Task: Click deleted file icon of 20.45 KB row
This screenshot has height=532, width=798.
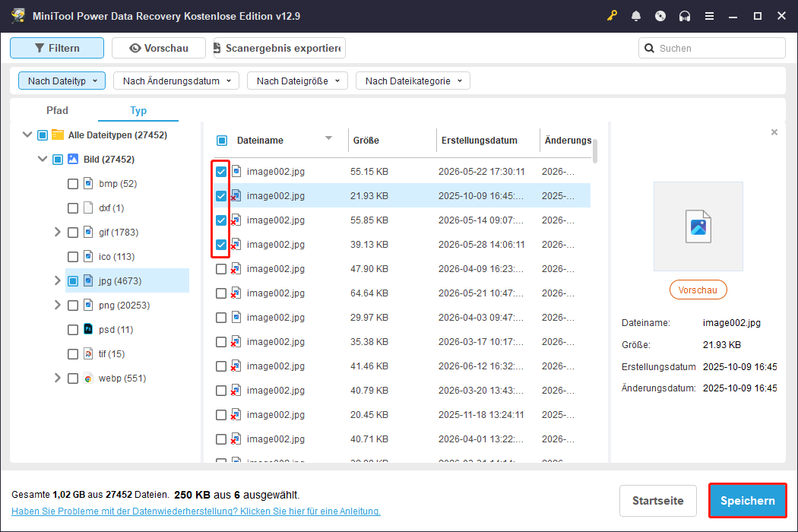Action: 236,415
